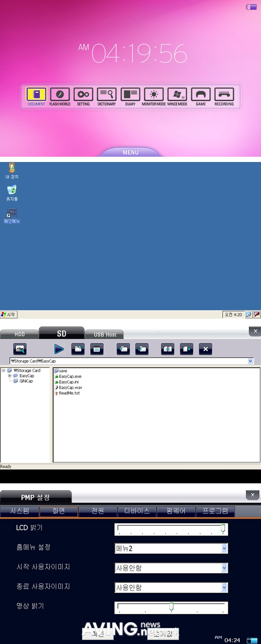Click the blue play button in file toolbar
This screenshot has height=644, width=261.
point(59,349)
